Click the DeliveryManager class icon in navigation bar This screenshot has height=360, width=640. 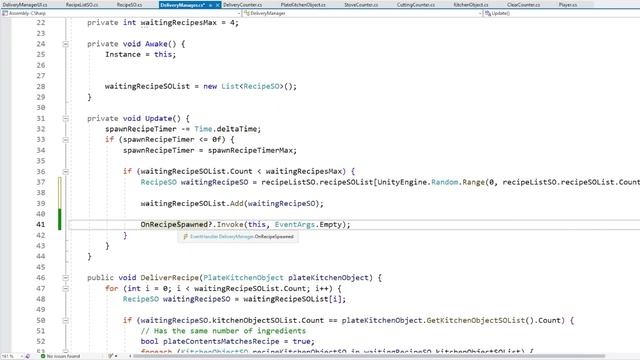click(247, 13)
